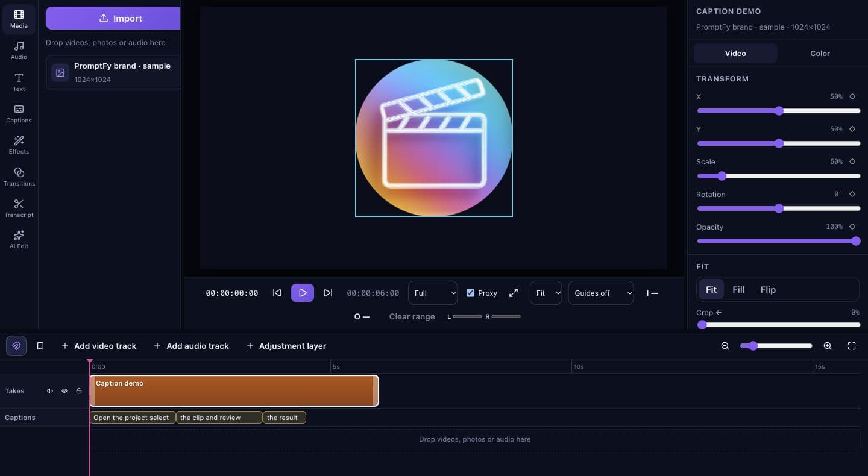868x476 pixels.
Task: Click Adjustment layer button
Action: click(286, 346)
